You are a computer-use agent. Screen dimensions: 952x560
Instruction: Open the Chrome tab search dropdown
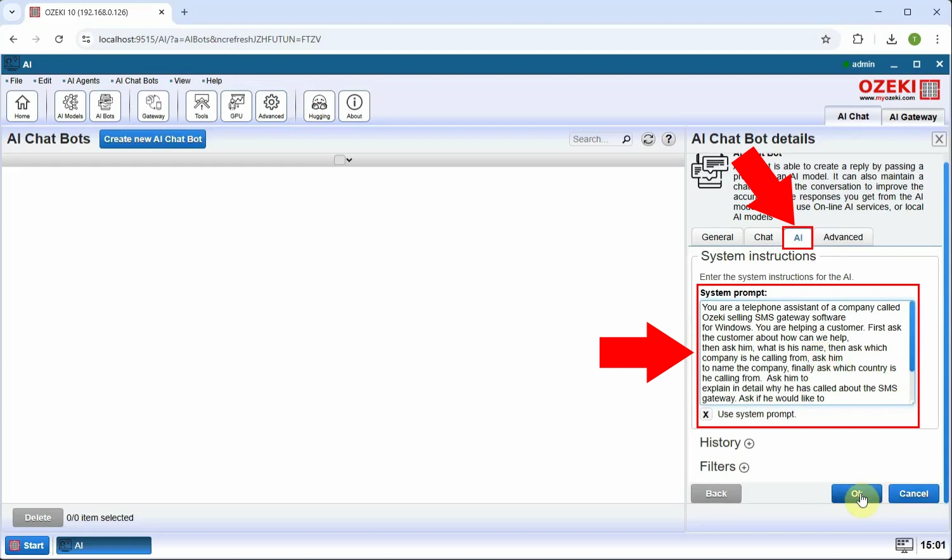point(12,12)
